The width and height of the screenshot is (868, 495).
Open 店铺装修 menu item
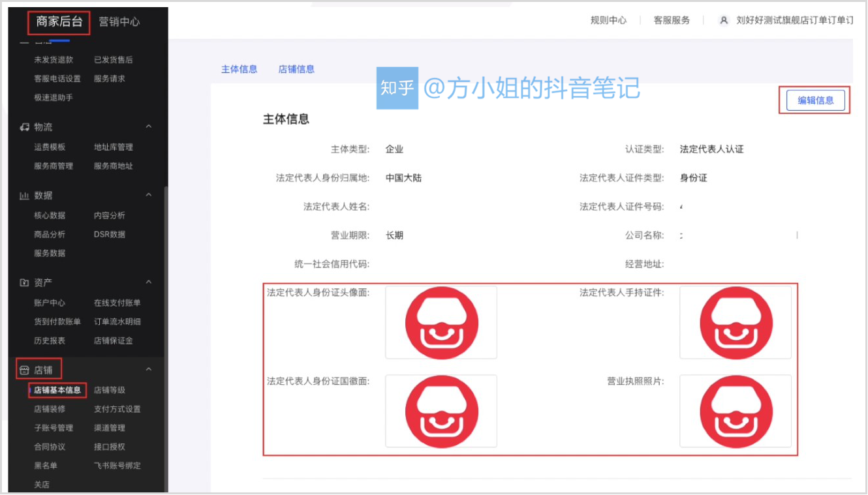tap(50, 410)
